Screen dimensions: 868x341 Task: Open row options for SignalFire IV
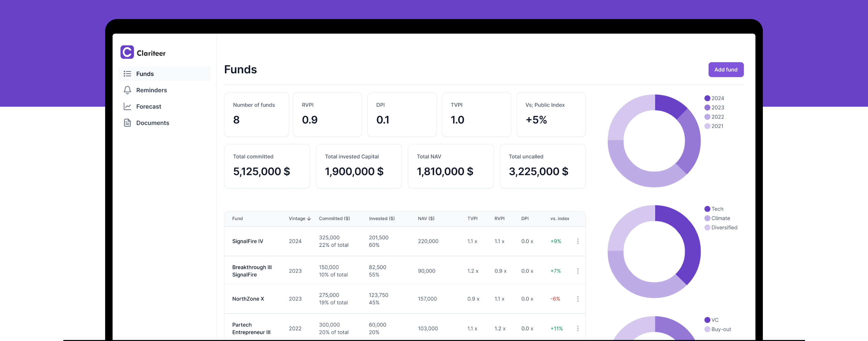578,241
